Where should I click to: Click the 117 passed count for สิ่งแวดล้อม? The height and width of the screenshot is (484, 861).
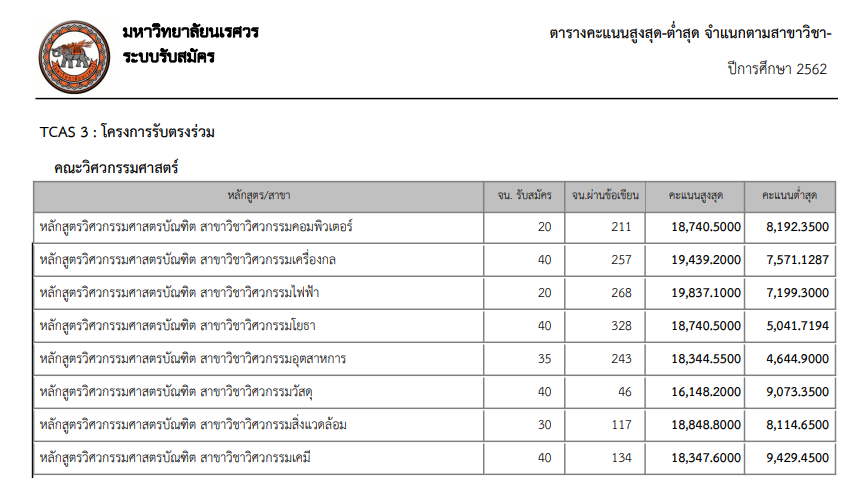click(x=621, y=425)
